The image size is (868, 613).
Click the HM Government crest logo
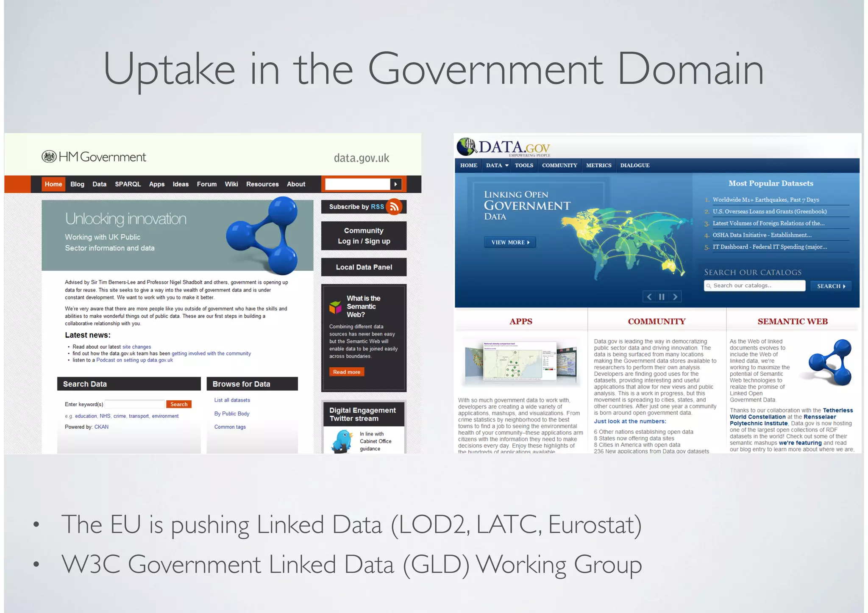point(49,157)
